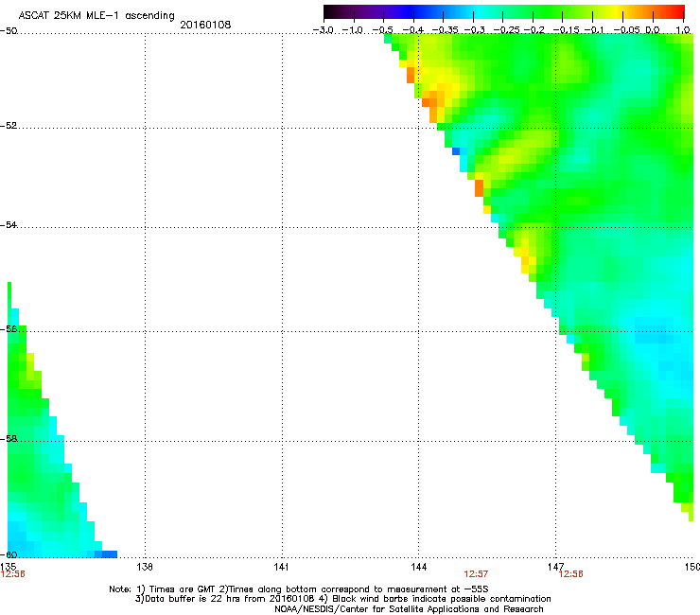Click the -3.0 color bar label
700x615 pixels.
click(324, 30)
